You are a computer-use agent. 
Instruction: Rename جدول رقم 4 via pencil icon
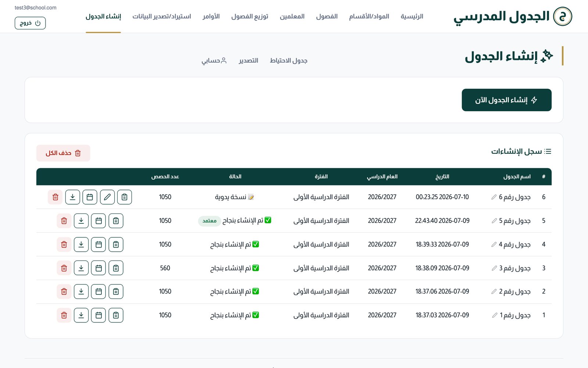[494, 244]
